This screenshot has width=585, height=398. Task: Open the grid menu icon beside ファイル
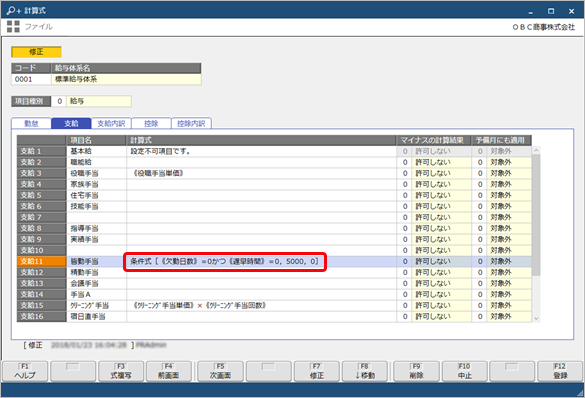tap(13, 26)
